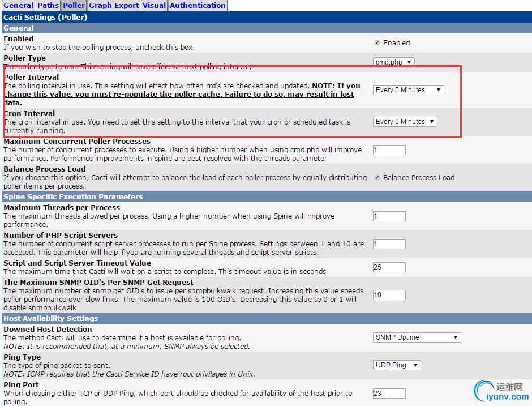532x406 pixels.
Task: Click the 'Downed Host Detection' label
Action: click(x=48, y=330)
